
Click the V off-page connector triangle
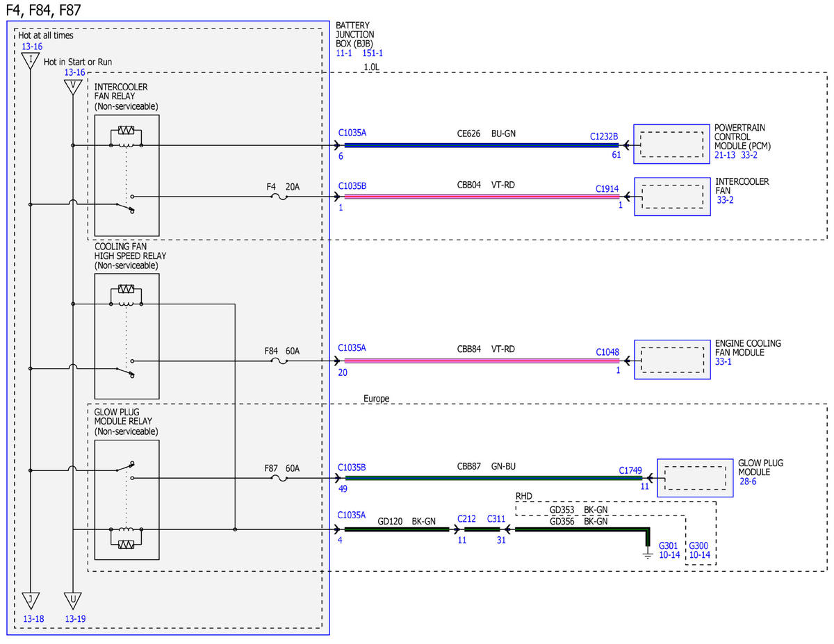(x=72, y=87)
